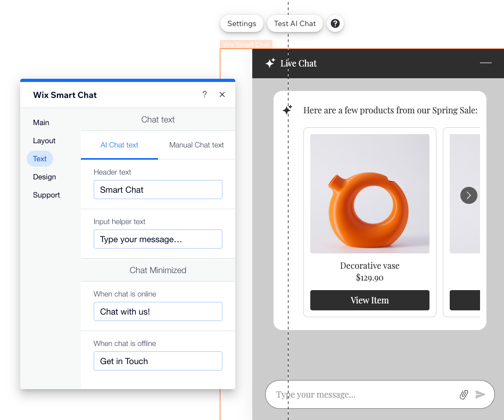
Task: Click the Header text input field
Action: [158, 190]
